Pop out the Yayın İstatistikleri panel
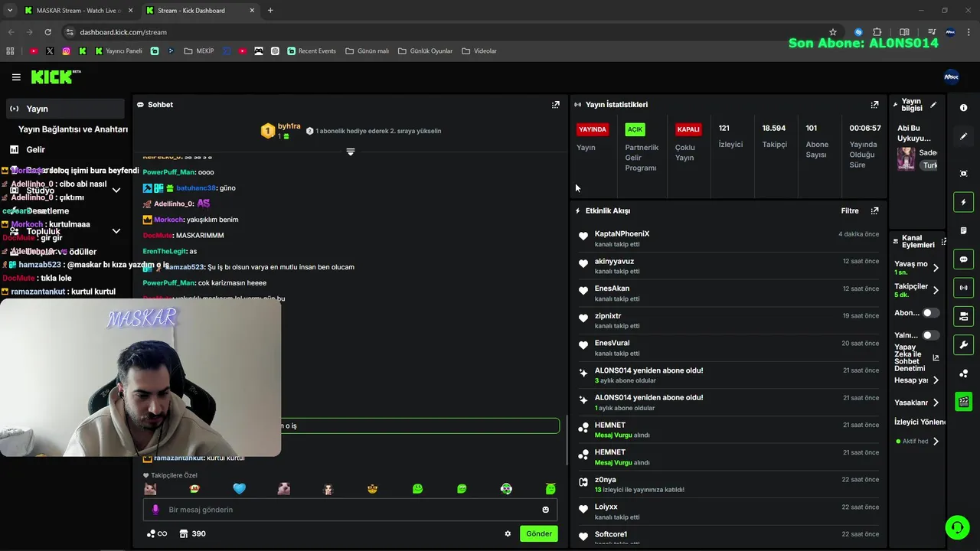This screenshot has width=980, height=551. point(874,105)
